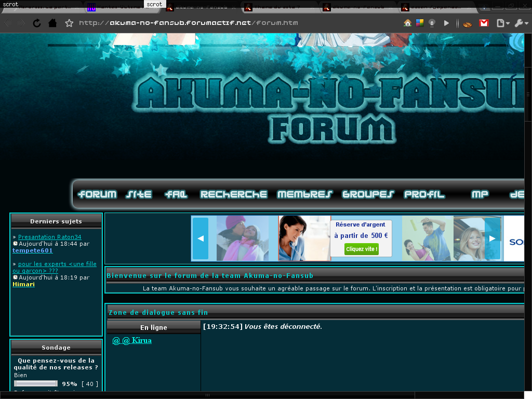Screen dimensions: 532x399
Task: Open the four-colored squares extension
Action: pyautogui.click(x=420, y=23)
